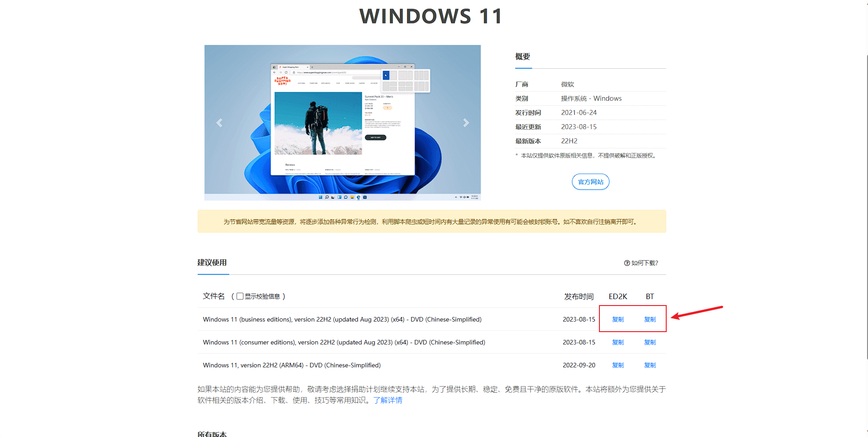
Task: Copy BT link for business editions
Action: point(650,319)
